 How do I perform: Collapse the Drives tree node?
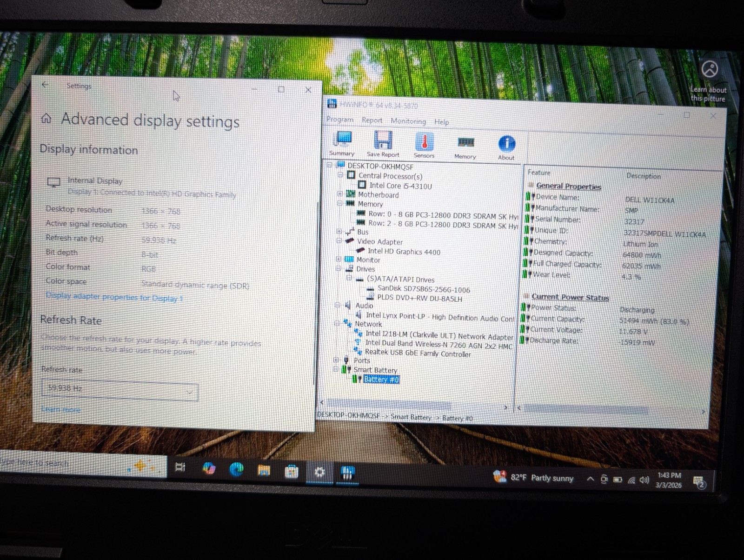(x=339, y=268)
